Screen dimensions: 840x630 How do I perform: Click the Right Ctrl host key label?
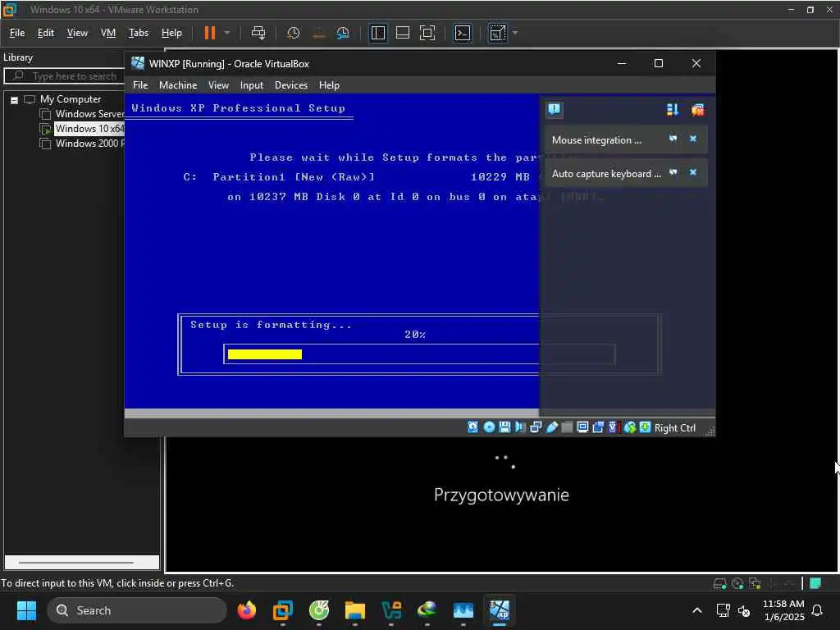(675, 428)
